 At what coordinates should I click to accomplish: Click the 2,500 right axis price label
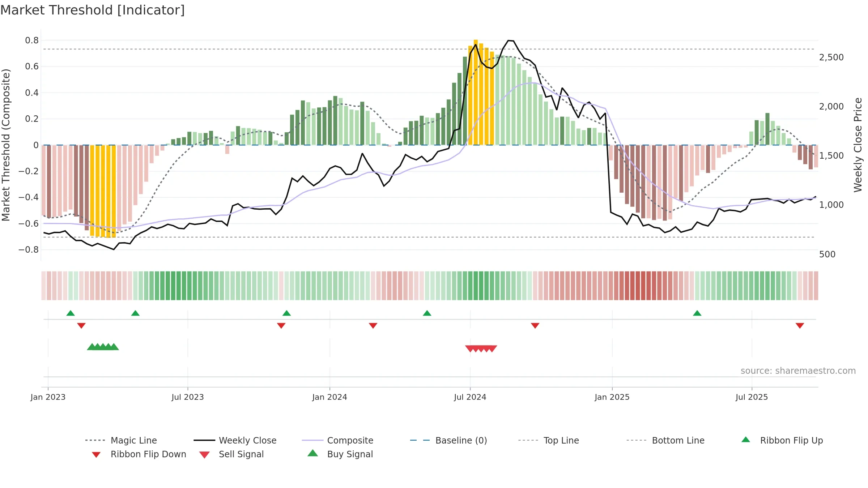pyautogui.click(x=831, y=57)
